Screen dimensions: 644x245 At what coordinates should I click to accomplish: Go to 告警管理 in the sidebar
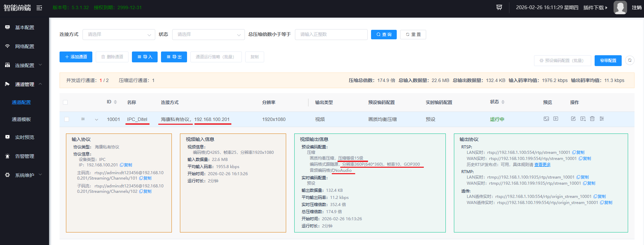24,156
